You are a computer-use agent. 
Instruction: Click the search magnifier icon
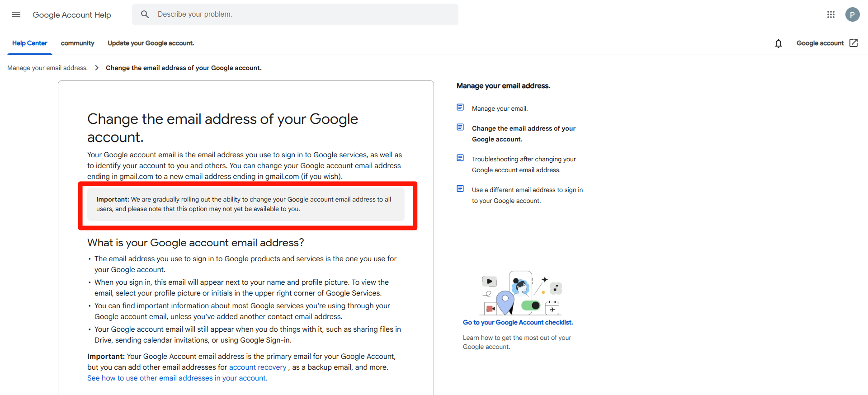[x=145, y=14]
